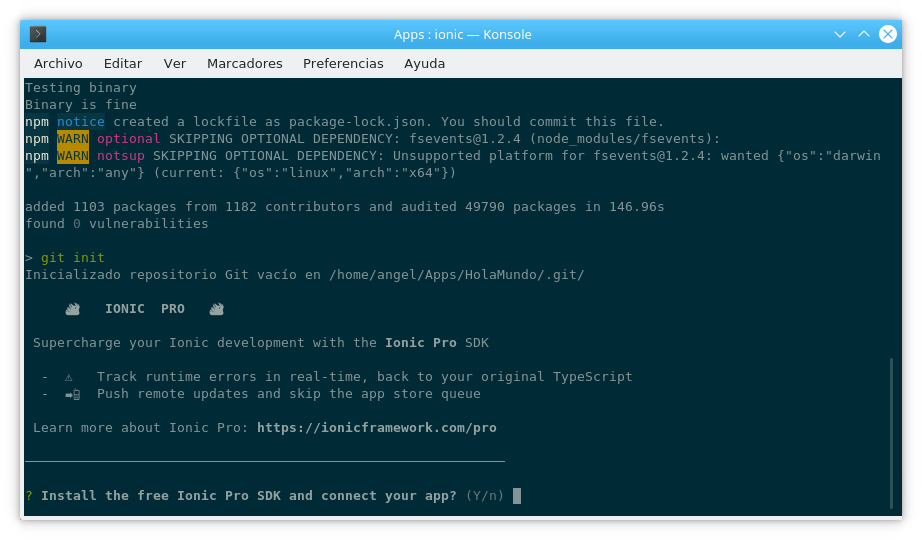Open the Archivo menu
The width and height of the screenshot is (922, 540).
pos(58,64)
